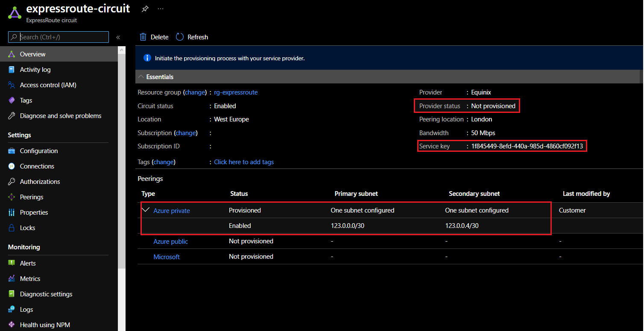This screenshot has width=644, height=331.
Task: Click the scroll-up arrow on sidebar scrollbar
Action: pos(122,50)
